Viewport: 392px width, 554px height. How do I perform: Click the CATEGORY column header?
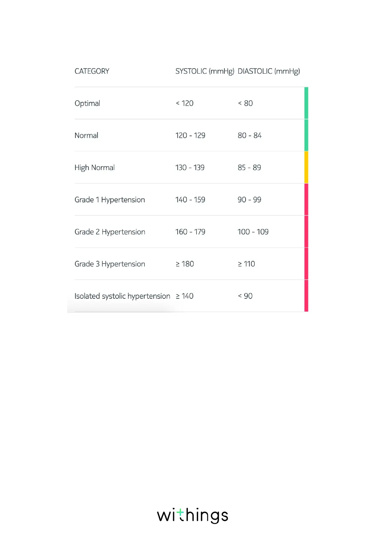[92, 71]
